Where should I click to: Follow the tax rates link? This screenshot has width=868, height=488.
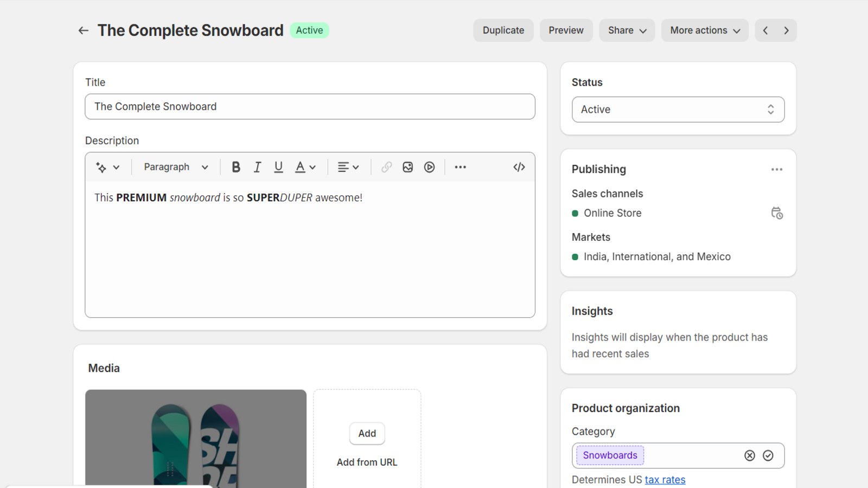point(665,480)
